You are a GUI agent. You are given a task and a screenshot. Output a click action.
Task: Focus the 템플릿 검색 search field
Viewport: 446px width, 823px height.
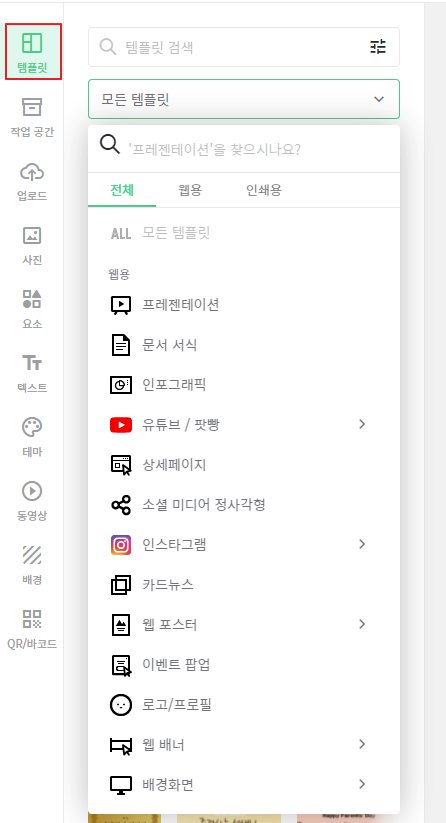tap(244, 47)
